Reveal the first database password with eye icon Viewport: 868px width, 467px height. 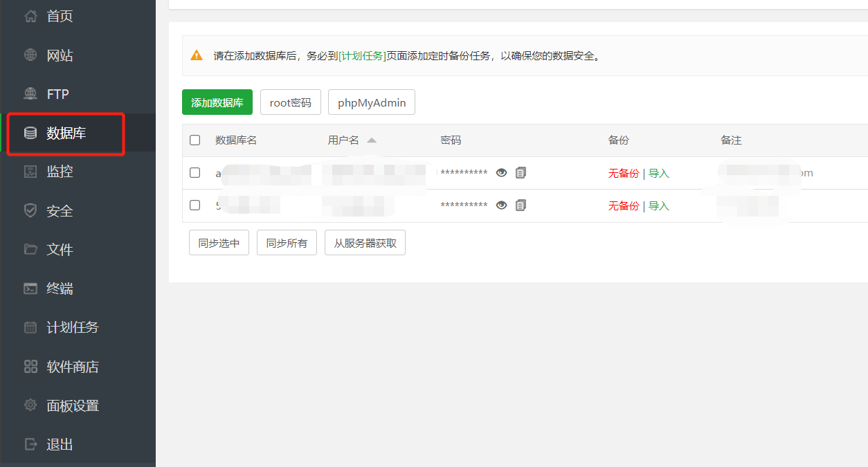[x=501, y=173]
